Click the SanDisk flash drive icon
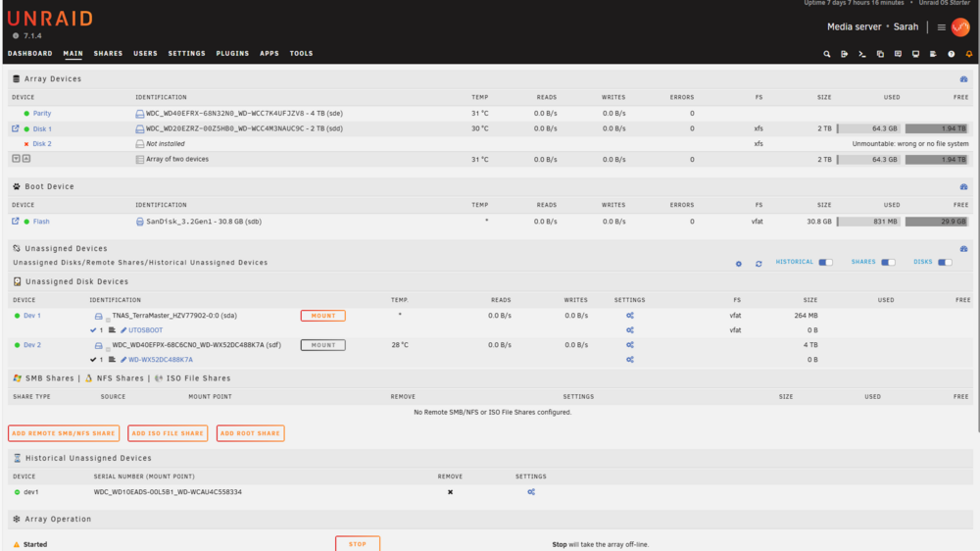 (139, 222)
